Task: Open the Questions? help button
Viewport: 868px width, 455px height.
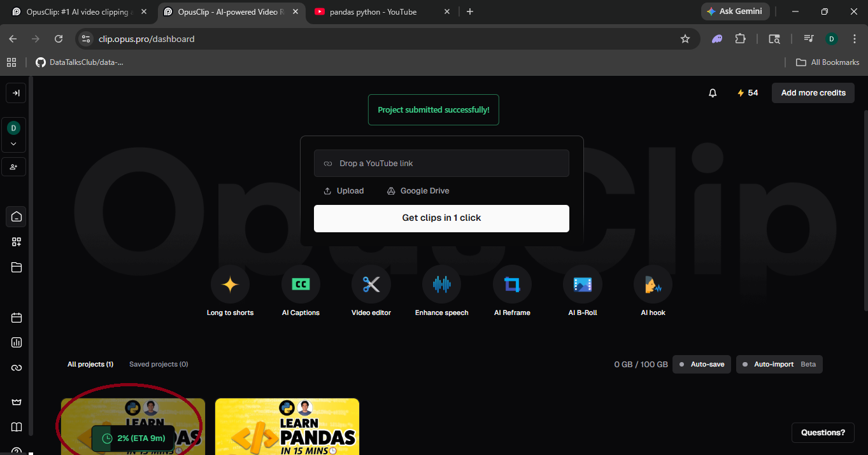Action: point(823,433)
